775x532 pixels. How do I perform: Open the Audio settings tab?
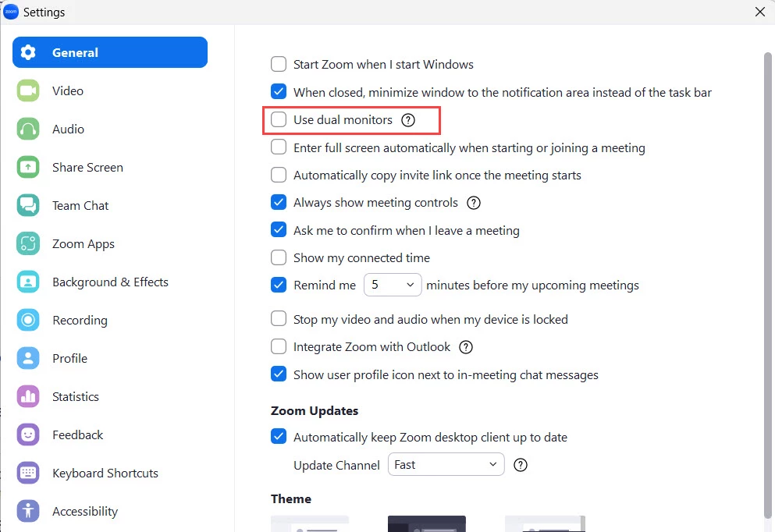tap(110, 129)
